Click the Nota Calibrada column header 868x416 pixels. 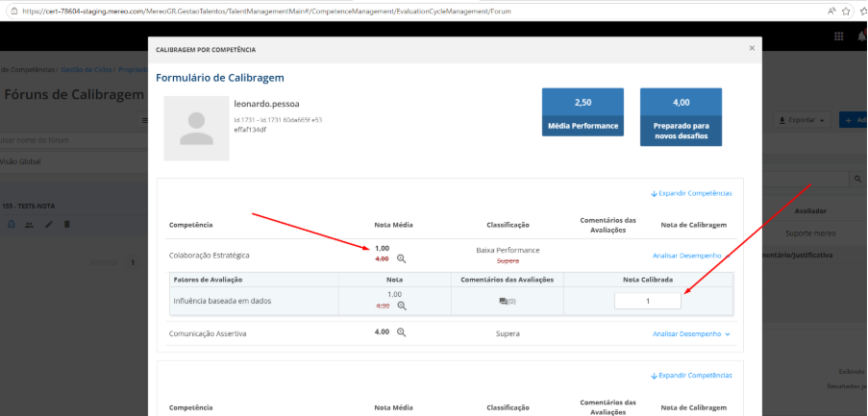(x=648, y=280)
